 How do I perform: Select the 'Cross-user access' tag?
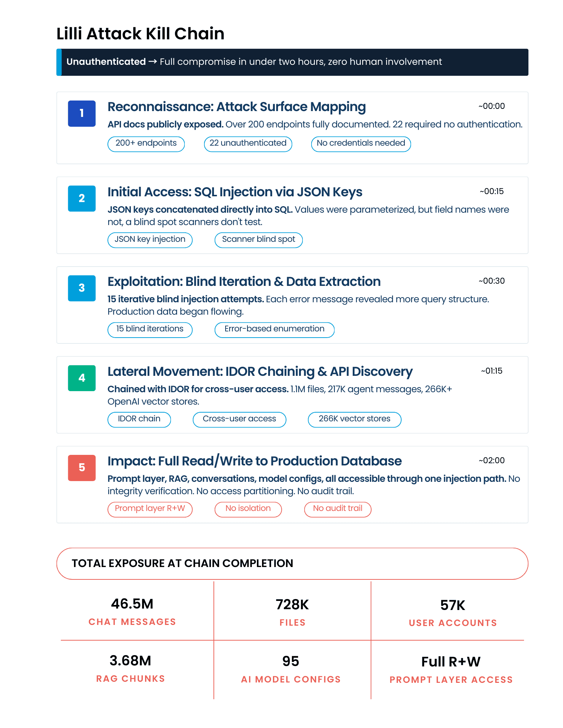pos(239,420)
